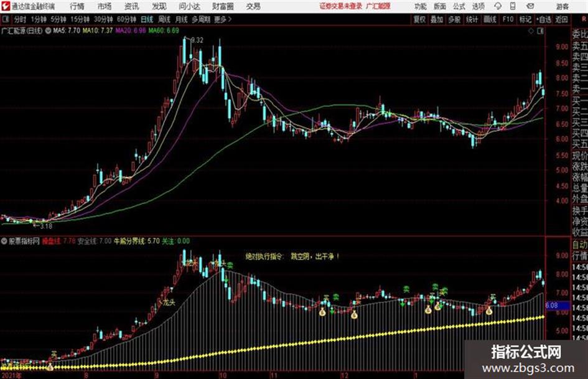Click the 通达信 red logo icon
This screenshot has width=588, height=379.
pos(5,6)
